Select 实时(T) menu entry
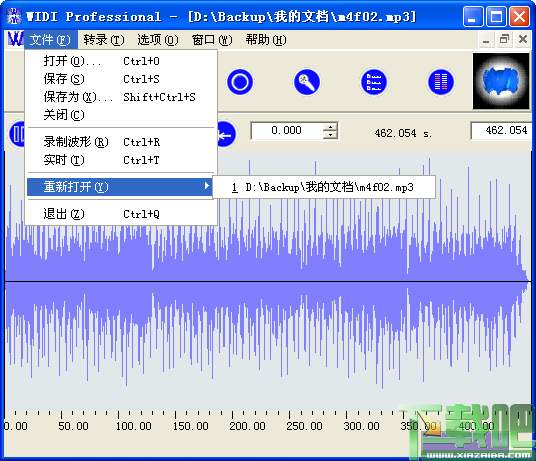 121,160
